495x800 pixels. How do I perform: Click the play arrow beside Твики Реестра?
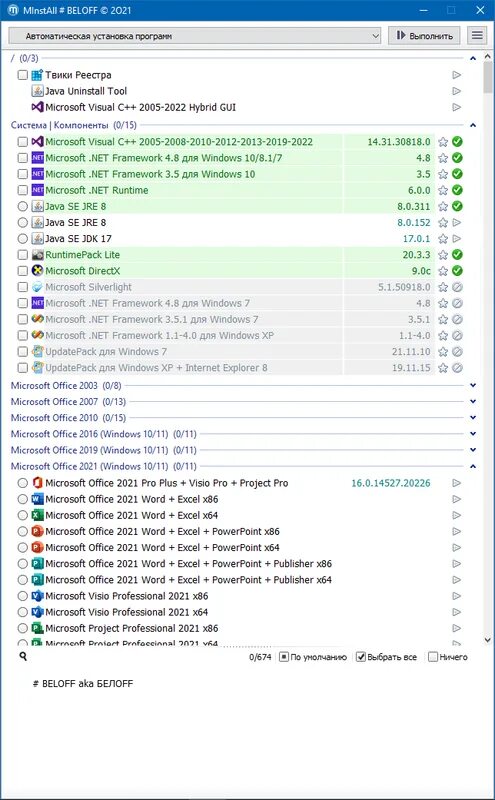pos(457,75)
